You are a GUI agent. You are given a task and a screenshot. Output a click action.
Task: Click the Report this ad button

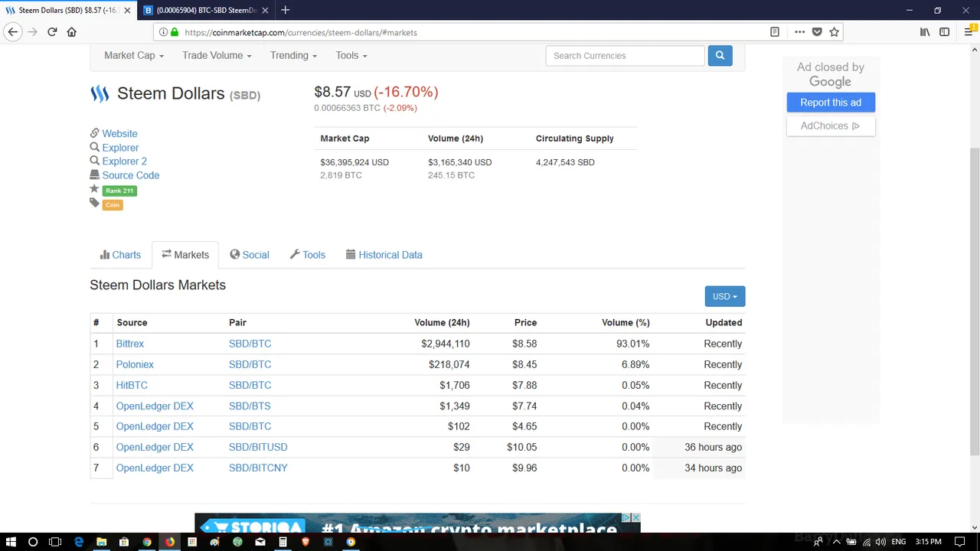pos(831,103)
